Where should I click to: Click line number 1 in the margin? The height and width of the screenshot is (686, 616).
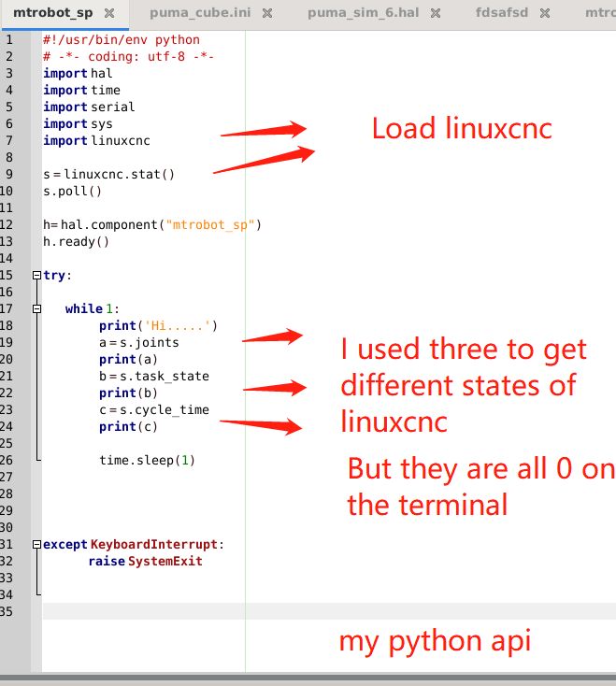tap(9, 40)
